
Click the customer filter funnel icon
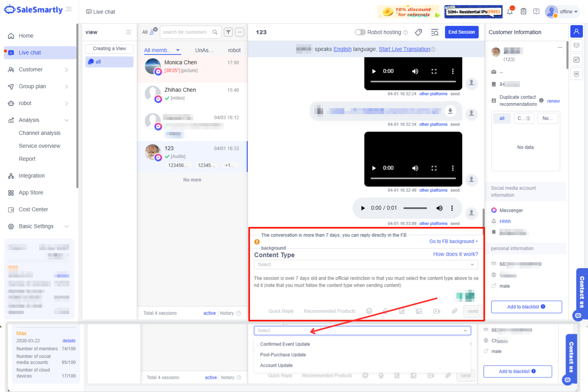(228, 32)
